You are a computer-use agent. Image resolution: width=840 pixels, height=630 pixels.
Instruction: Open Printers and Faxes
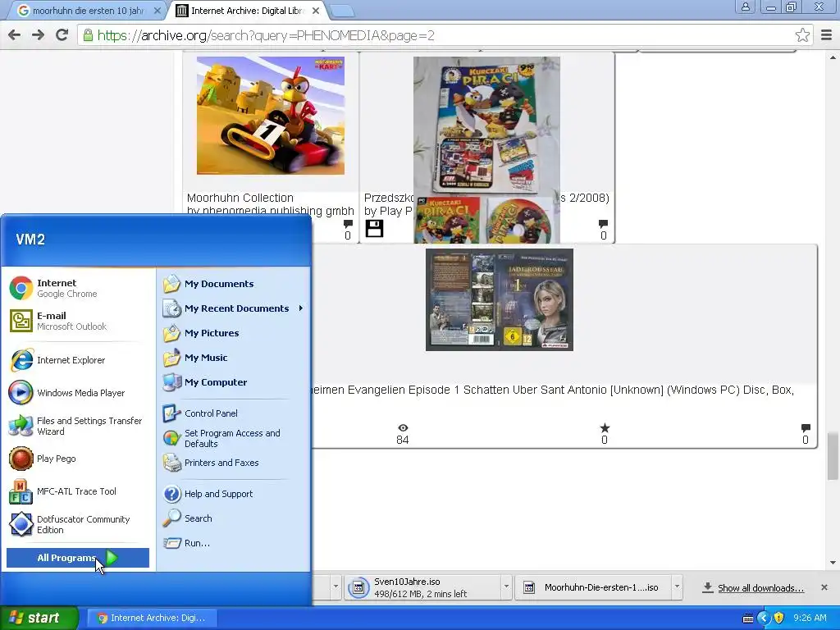click(234, 463)
